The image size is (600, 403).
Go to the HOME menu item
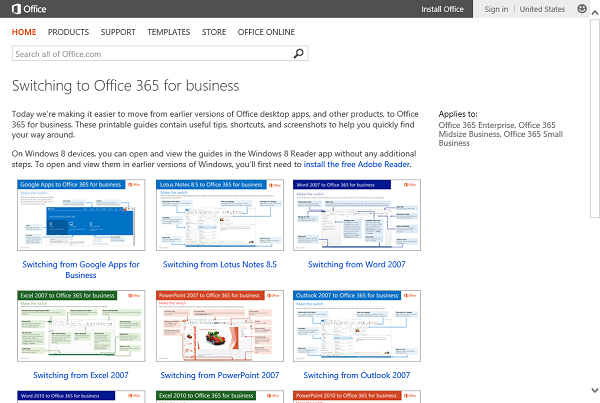(x=24, y=32)
